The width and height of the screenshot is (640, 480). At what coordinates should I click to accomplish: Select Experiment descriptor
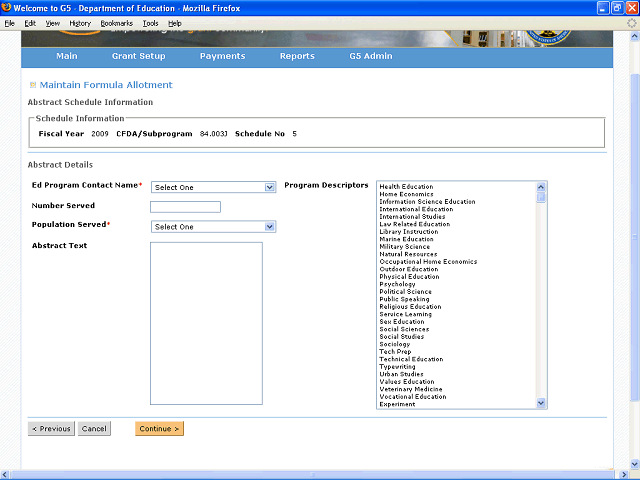(397, 404)
